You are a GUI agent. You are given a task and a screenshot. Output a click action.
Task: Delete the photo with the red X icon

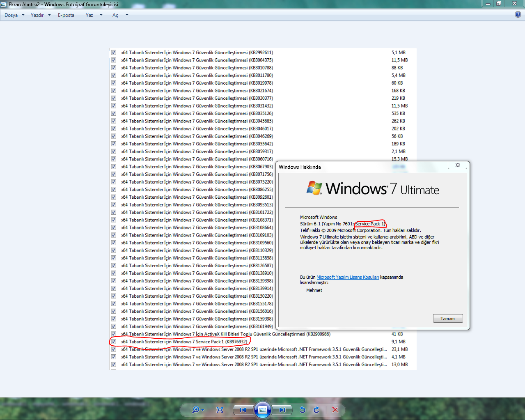pyautogui.click(x=335, y=410)
